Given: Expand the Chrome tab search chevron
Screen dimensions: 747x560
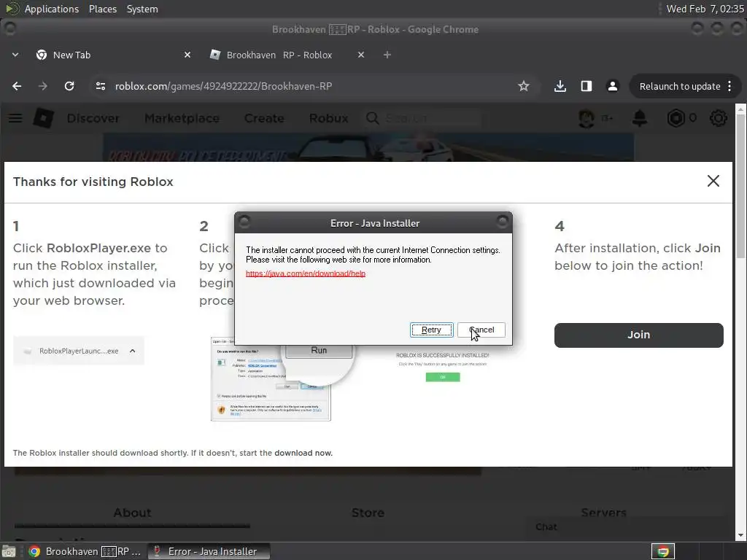Looking at the screenshot, I should click(15, 55).
